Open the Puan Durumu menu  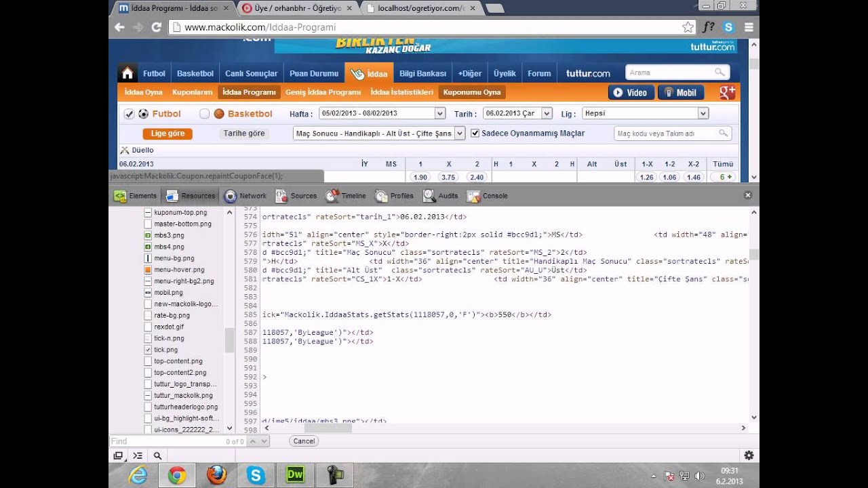(x=314, y=73)
